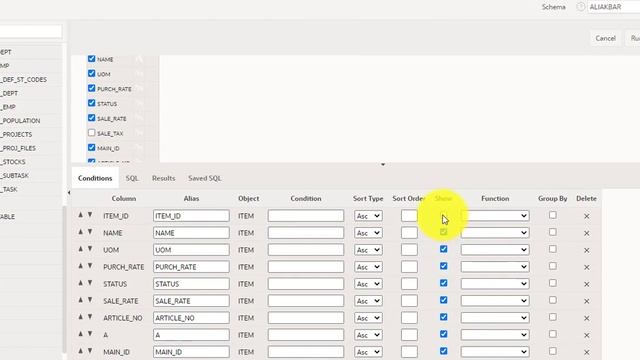Select _POPULATION table in sidebar
The width and height of the screenshot is (640, 360).
(20, 121)
